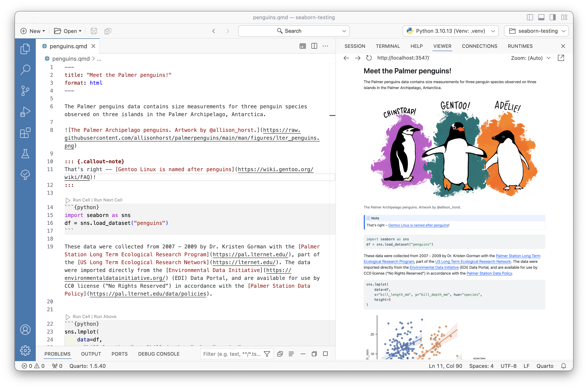The height and width of the screenshot is (389, 588).
Task: Click Run Cell above seaborn import
Action: tap(81, 200)
